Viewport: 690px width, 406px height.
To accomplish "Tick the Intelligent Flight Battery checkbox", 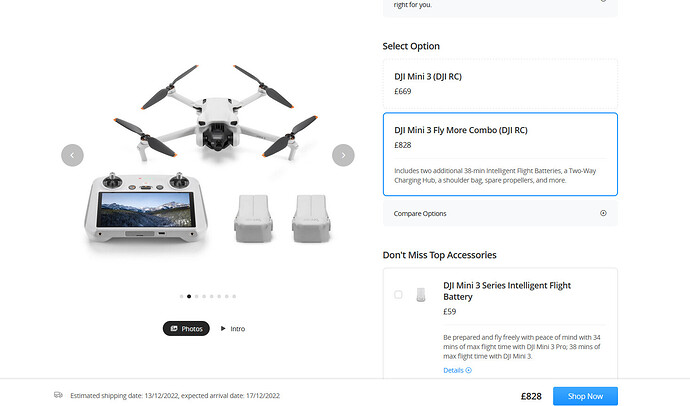I will (x=398, y=294).
